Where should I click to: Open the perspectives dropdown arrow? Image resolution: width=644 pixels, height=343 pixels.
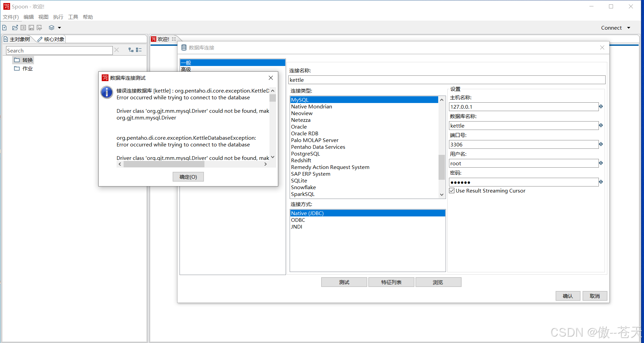[60, 28]
